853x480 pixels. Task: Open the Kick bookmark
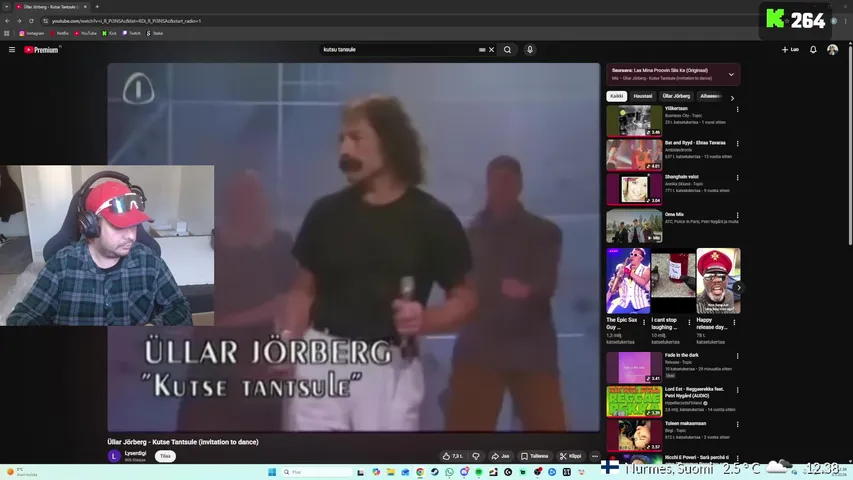pyautogui.click(x=109, y=33)
